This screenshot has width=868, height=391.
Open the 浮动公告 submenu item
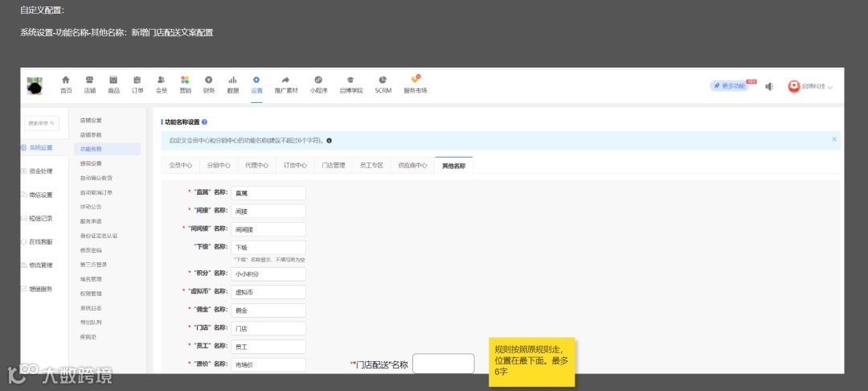(91, 207)
